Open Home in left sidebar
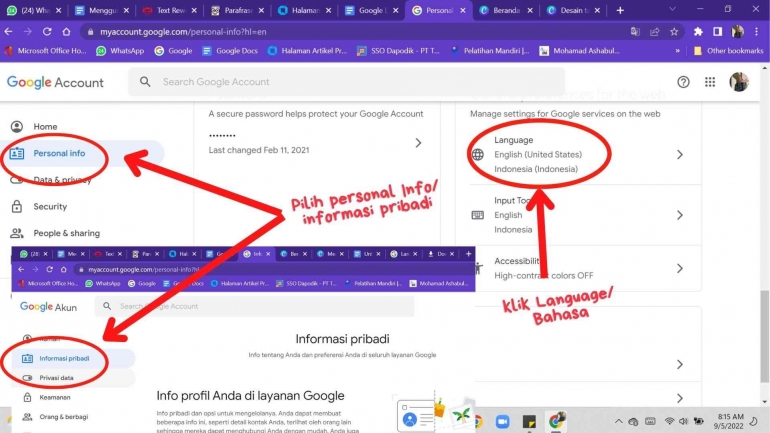 click(x=45, y=127)
